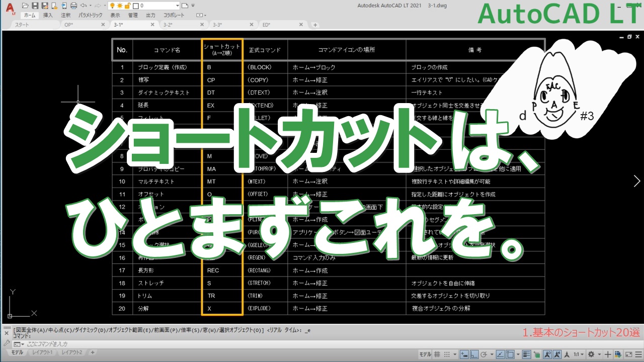Click the layer color swatch before layer 0
The width and height of the screenshot is (644, 362).
pyautogui.click(x=136, y=5)
